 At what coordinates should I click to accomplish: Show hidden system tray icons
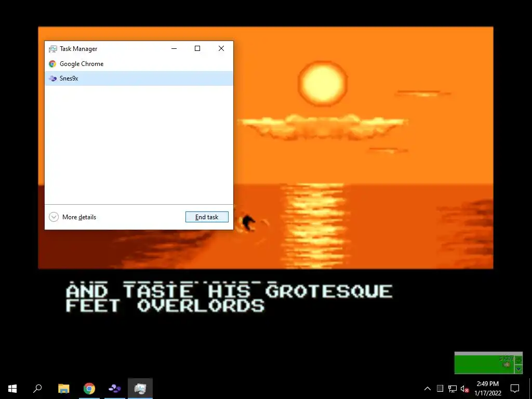pyautogui.click(x=428, y=389)
